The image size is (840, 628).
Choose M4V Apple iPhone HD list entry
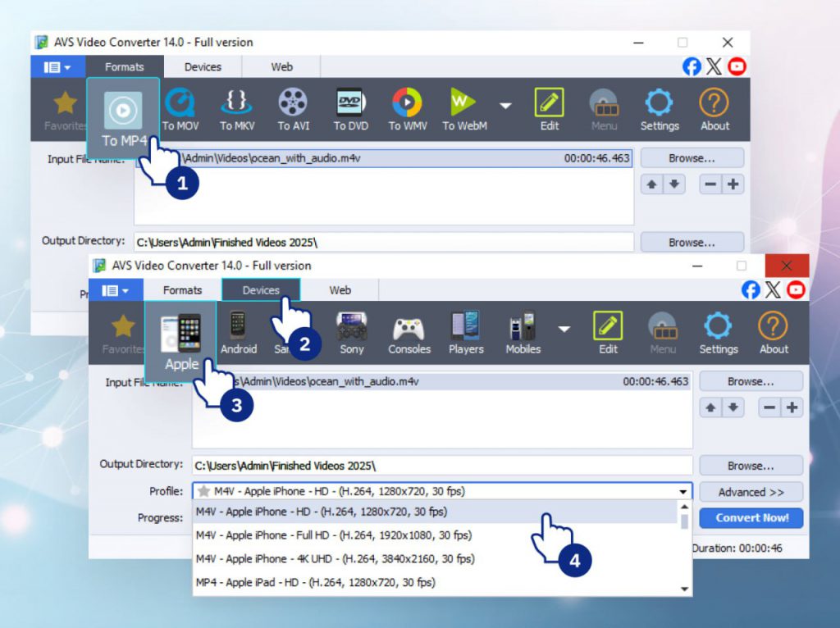pos(436,512)
